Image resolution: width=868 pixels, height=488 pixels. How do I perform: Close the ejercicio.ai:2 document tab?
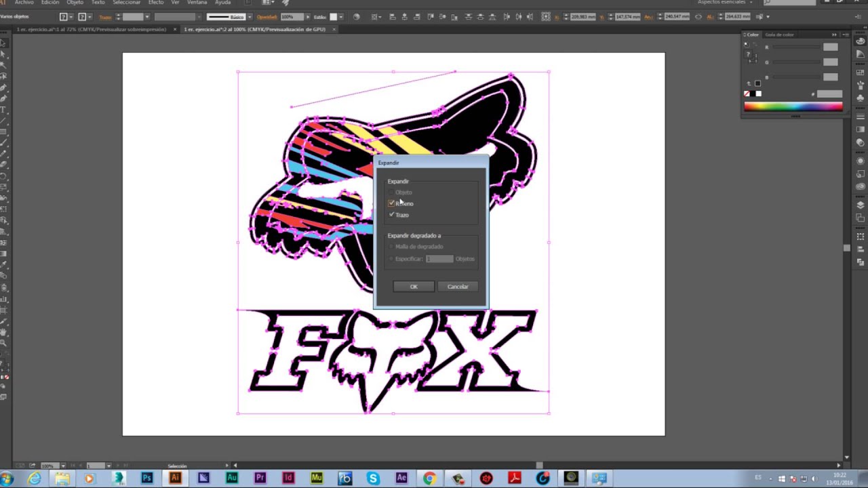(334, 30)
